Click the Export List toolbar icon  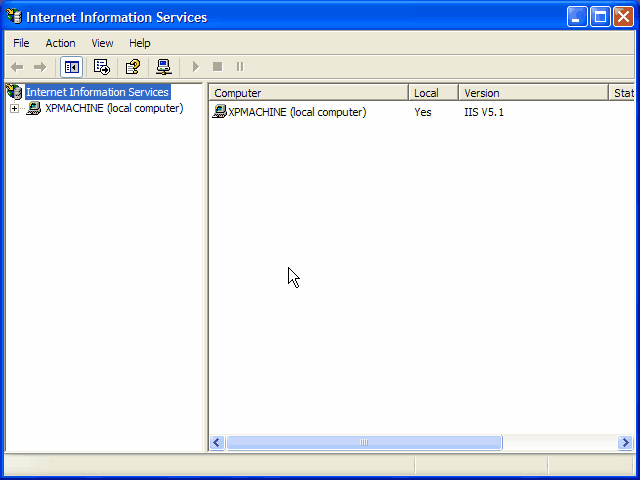[x=102, y=67]
